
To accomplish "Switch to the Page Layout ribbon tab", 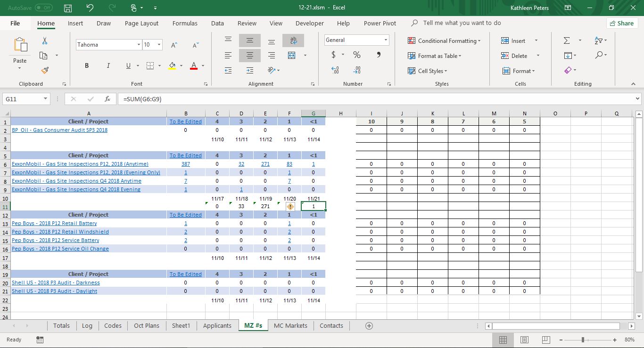I will pyautogui.click(x=142, y=23).
